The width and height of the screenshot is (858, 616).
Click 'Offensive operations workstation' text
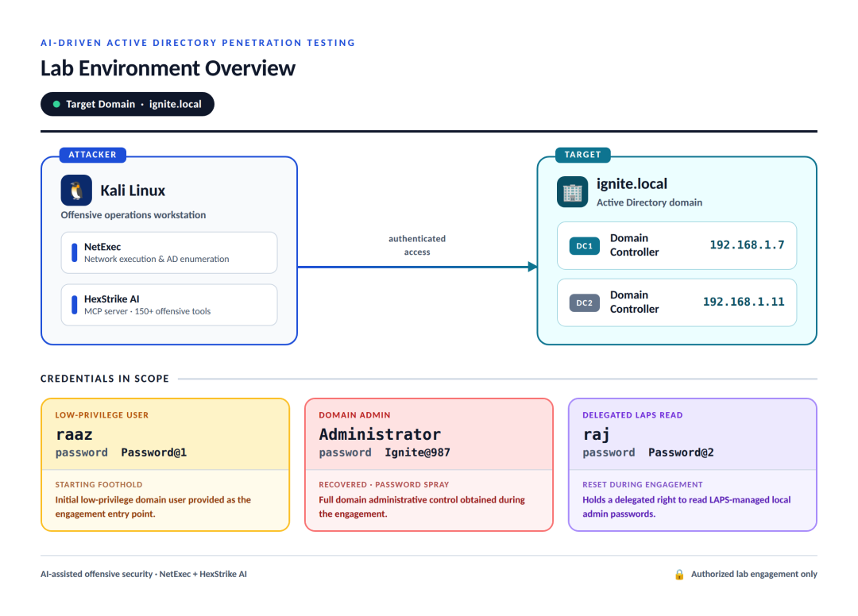pyautogui.click(x=133, y=215)
